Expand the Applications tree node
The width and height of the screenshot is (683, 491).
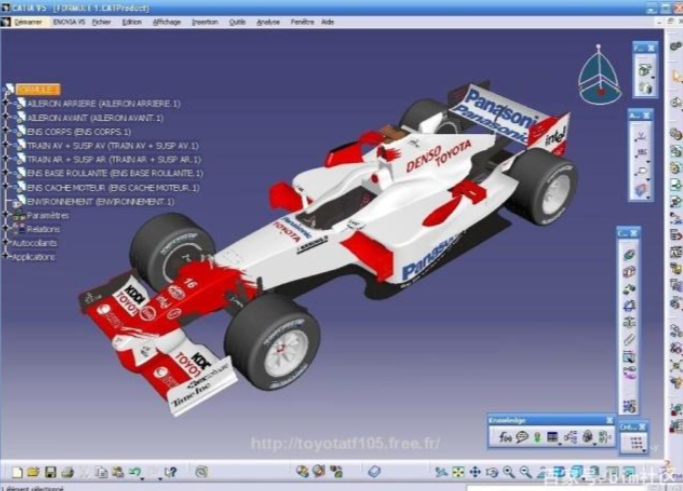(6, 257)
